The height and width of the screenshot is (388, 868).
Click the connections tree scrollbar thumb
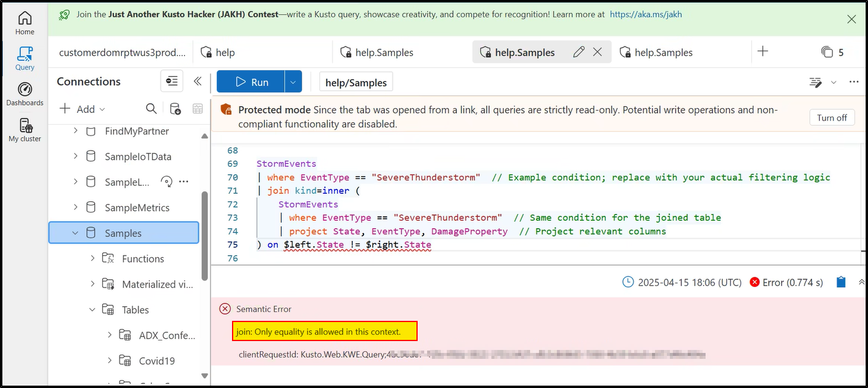[205, 236]
